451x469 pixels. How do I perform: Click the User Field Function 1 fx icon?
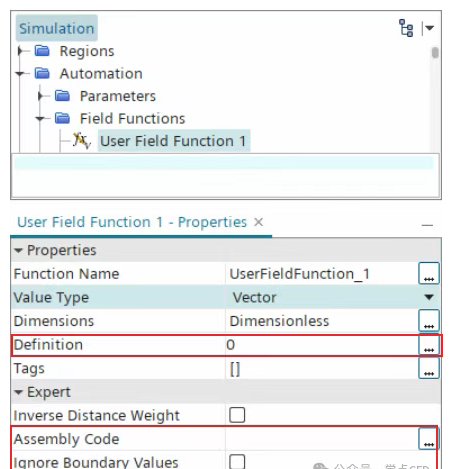(82, 140)
